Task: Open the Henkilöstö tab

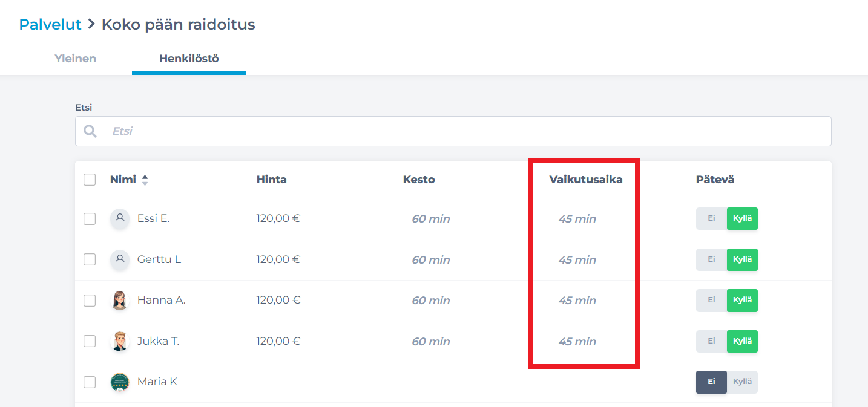Action: coord(189,59)
